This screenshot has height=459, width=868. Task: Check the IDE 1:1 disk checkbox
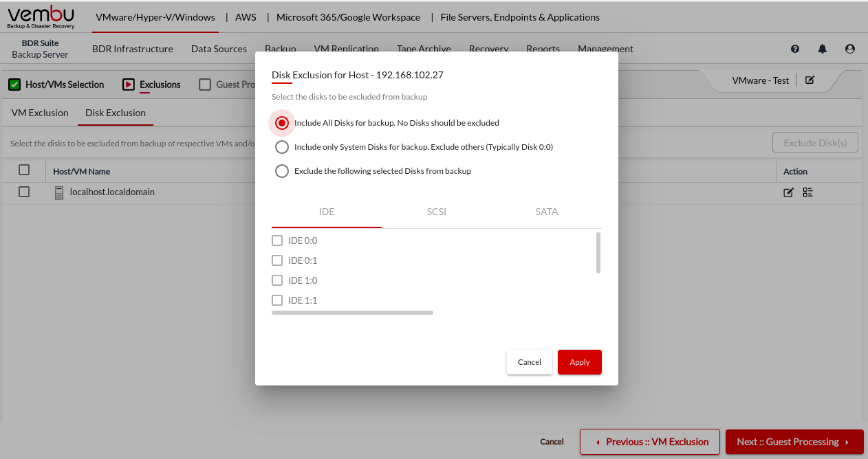pyautogui.click(x=277, y=300)
